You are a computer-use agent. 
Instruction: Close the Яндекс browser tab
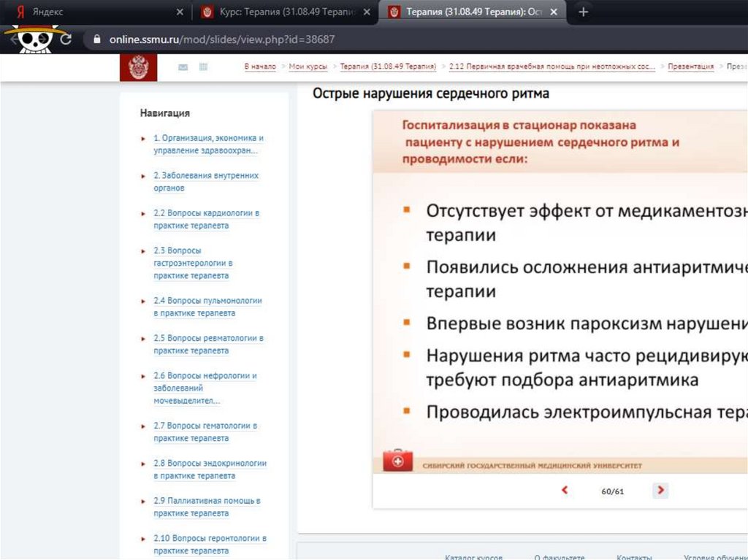point(180,12)
